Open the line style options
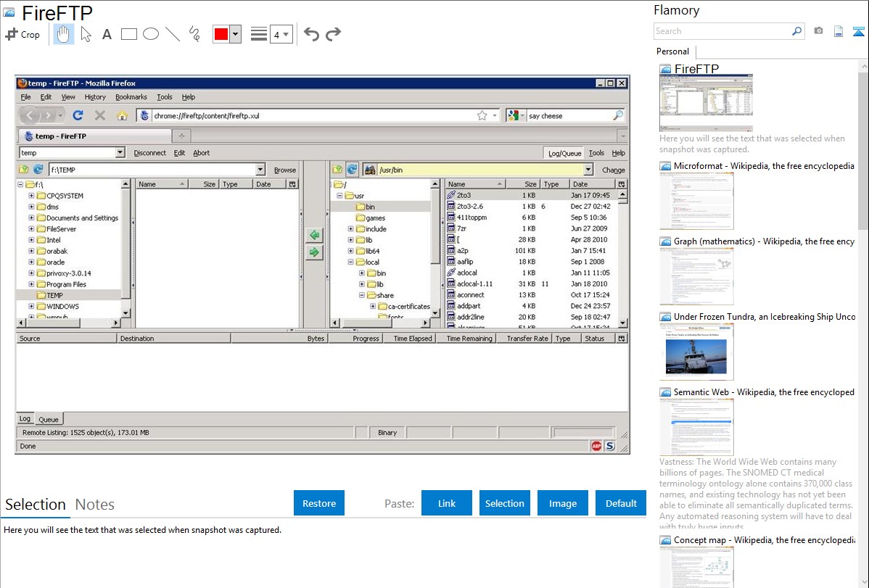 click(258, 34)
